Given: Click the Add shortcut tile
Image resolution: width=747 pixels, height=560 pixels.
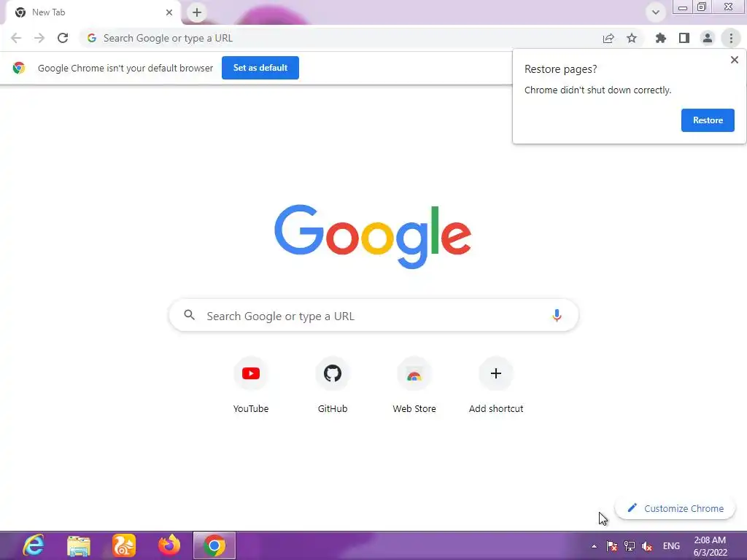Looking at the screenshot, I should click(x=496, y=386).
